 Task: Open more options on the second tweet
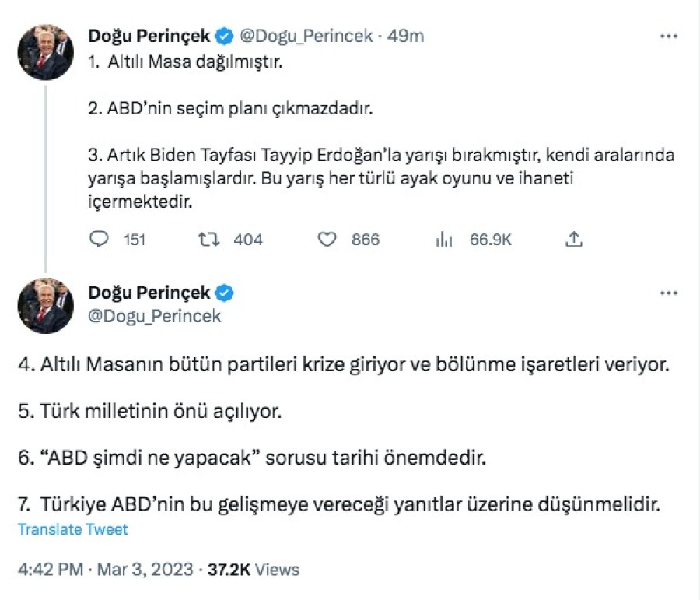pos(668,293)
